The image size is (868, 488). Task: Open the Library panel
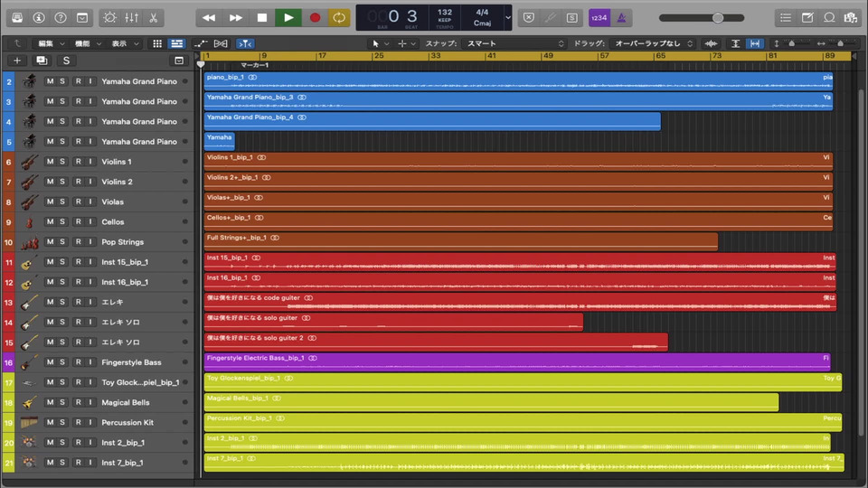[x=17, y=18]
